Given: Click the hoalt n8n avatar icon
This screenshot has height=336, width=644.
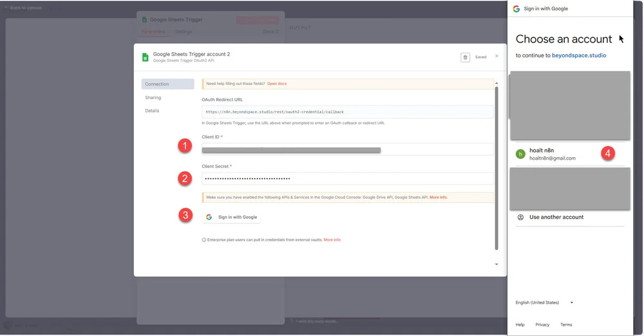Looking at the screenshot, I should pyautogui.click(x=520, y=154).
